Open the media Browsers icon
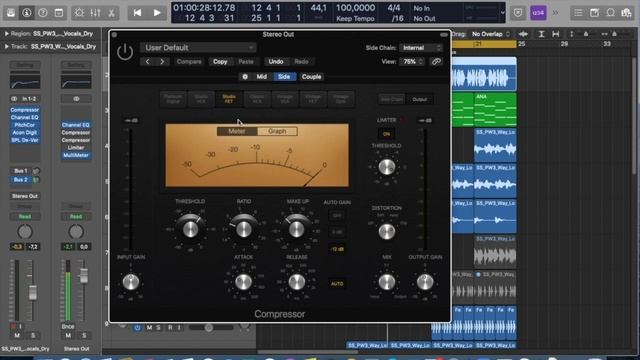Screen dimensions: 640x360 627,13
